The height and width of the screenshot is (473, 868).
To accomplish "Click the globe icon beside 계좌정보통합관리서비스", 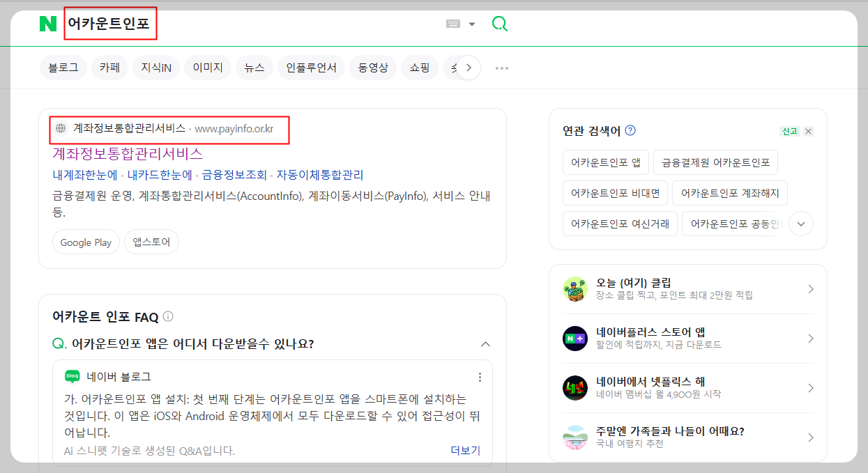I will [61, 128].
